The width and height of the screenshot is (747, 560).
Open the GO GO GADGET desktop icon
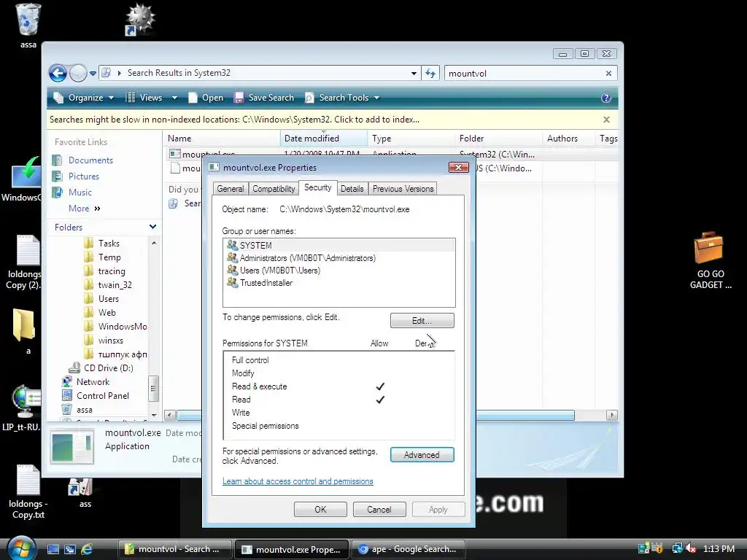(x=710, y=260)
